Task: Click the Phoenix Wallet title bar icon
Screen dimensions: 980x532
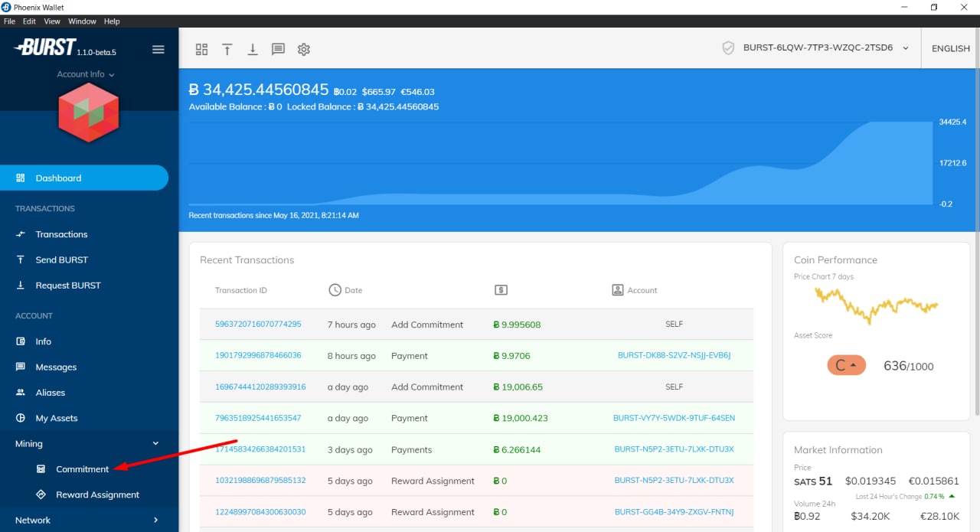Action: click(x=6, y=7)
